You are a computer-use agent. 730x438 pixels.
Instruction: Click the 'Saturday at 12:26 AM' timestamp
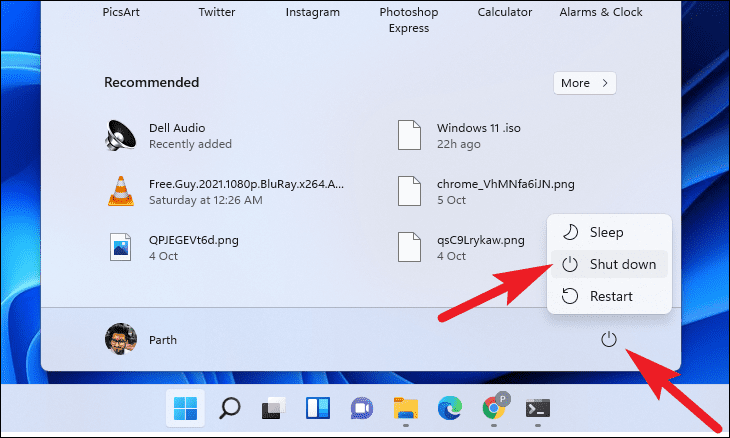pos(206,200)
